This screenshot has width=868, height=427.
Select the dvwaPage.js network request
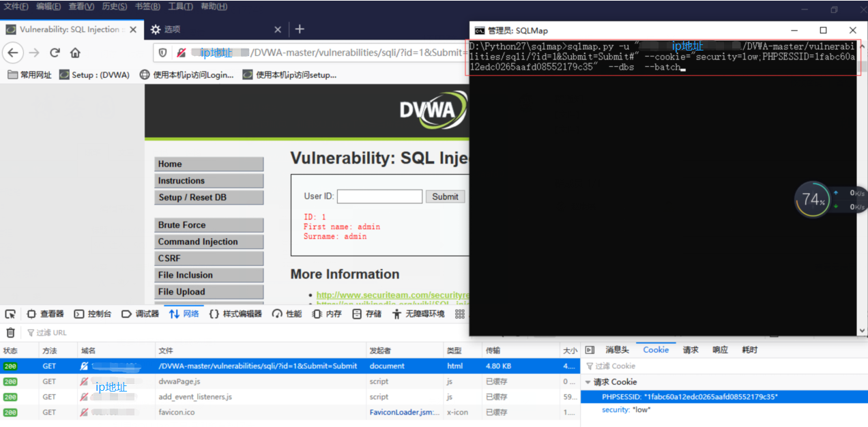tap(290, 381)
